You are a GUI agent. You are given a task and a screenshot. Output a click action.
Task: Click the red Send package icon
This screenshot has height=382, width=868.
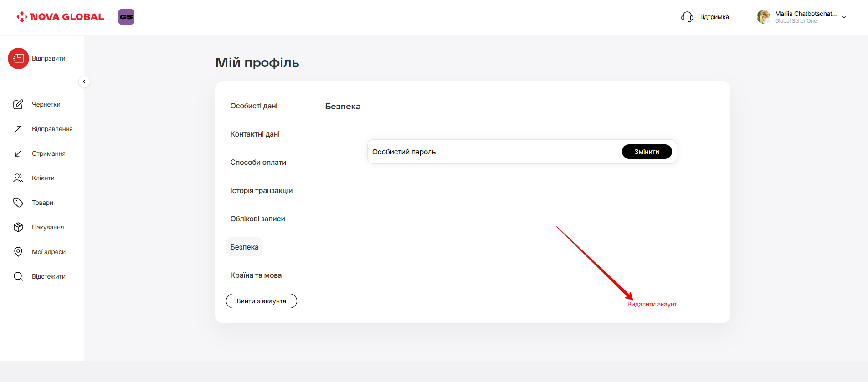(x=18, y=58)
